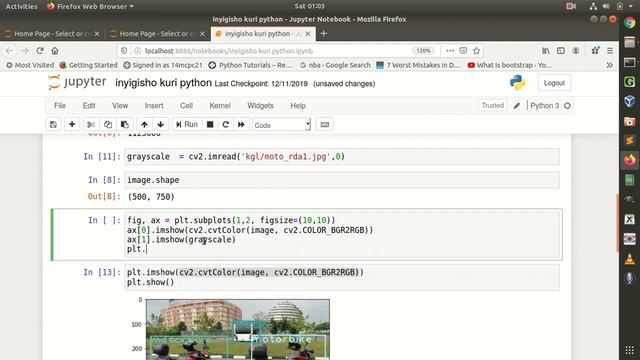Open Firefox Web Browser app menu
This screenshot has height=360, width=640.
pos(90,6)
